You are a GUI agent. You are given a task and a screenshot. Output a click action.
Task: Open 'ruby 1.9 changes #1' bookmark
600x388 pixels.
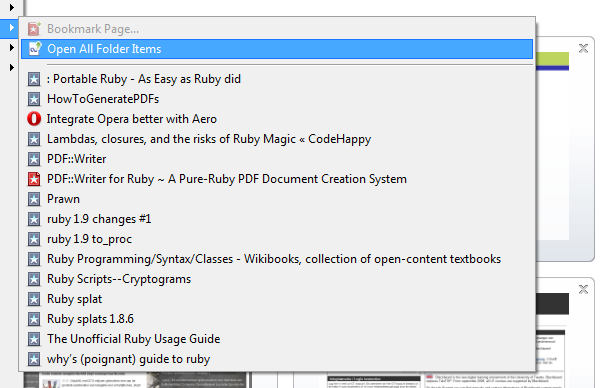click(277, 219)
